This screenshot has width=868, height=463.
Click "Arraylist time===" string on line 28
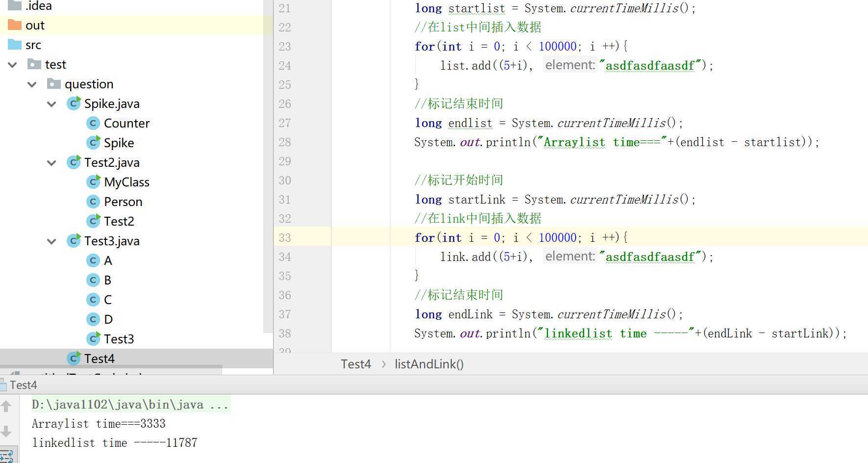point(602,142)
